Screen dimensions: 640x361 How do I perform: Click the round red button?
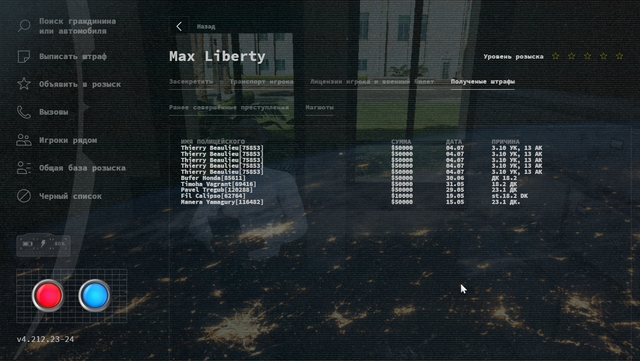point(48,295)
